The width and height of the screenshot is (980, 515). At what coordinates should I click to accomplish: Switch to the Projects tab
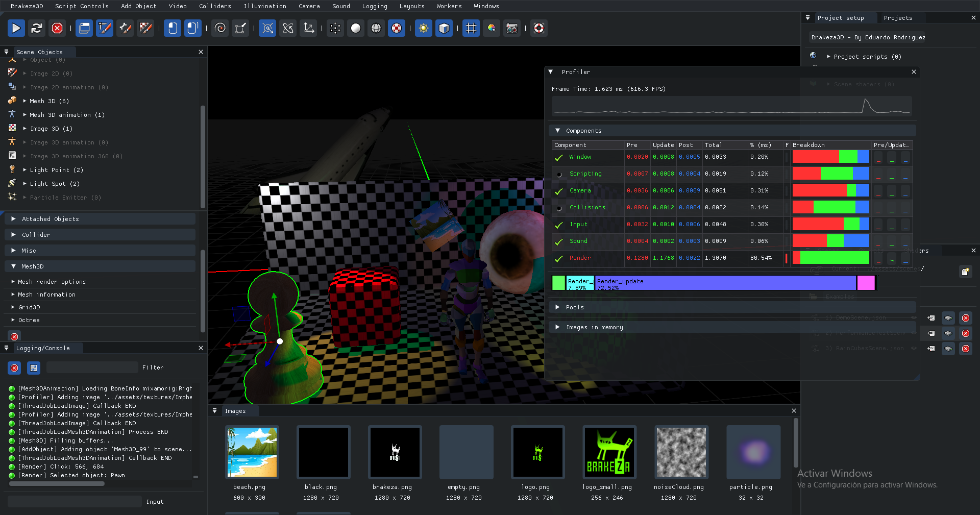pyautogui.click(x=898, y=18)
